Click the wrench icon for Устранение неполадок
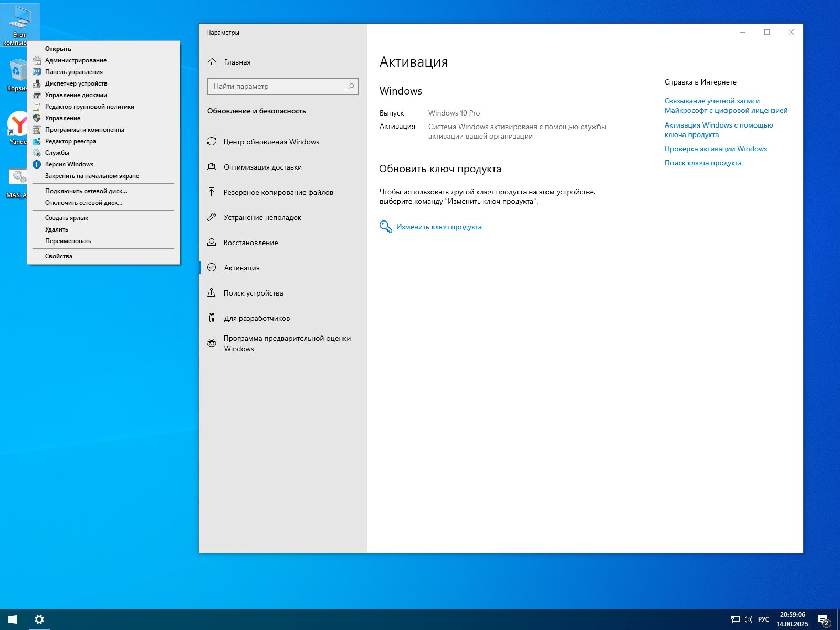Image resolution: width=840 pixels, height=630 pixels. (x=212, y=217)
